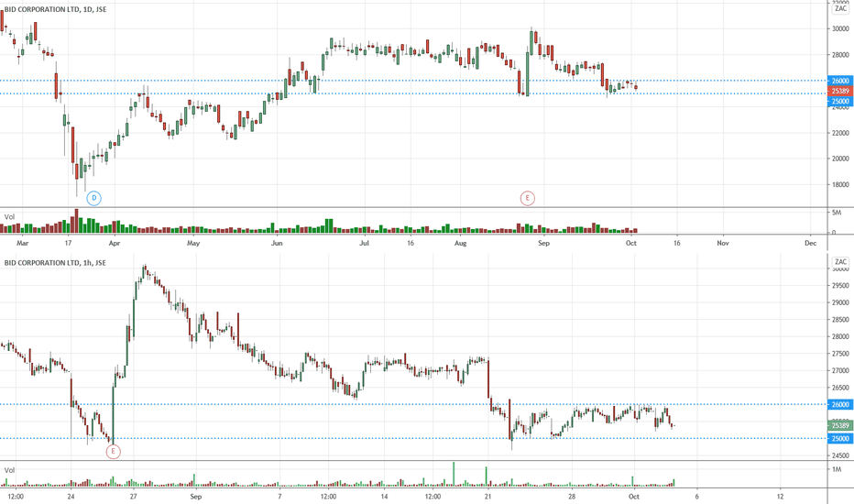Screen dimensions: 854x504
Task: Click the 27500 level on 1h price axis
Action: (840, 354)
